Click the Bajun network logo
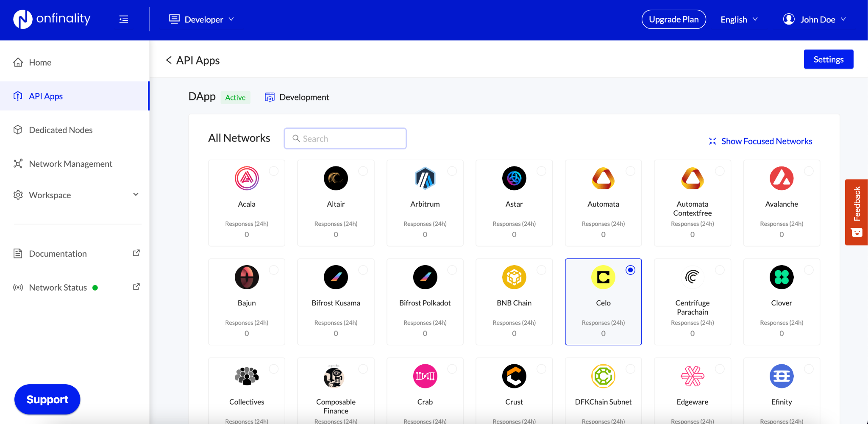 (247, 277)
